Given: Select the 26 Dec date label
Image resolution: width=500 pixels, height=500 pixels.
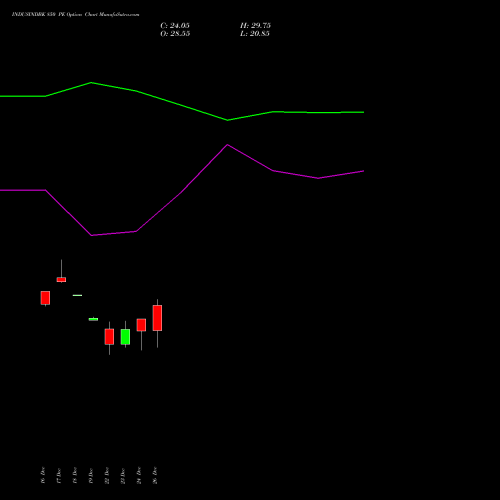Looking at the screenshot, I should [x=155, y=475].
